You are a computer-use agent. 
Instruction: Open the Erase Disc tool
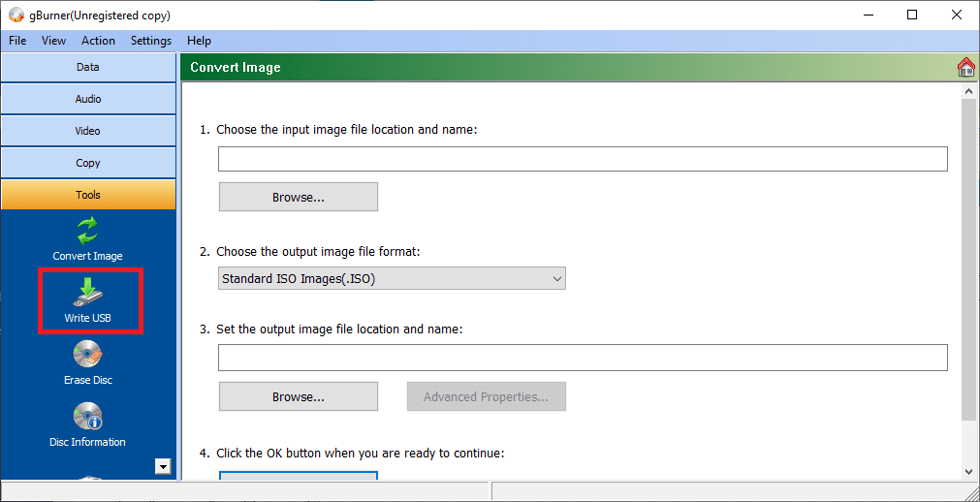pyautogui.click(x=88, y=362)
